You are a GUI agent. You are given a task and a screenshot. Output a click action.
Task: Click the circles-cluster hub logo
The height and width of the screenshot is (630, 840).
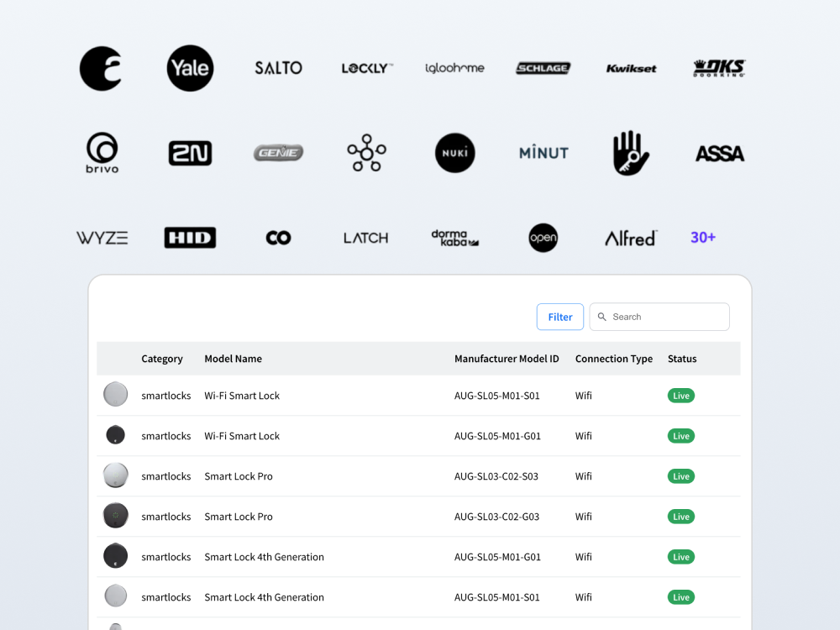point(367,153)
